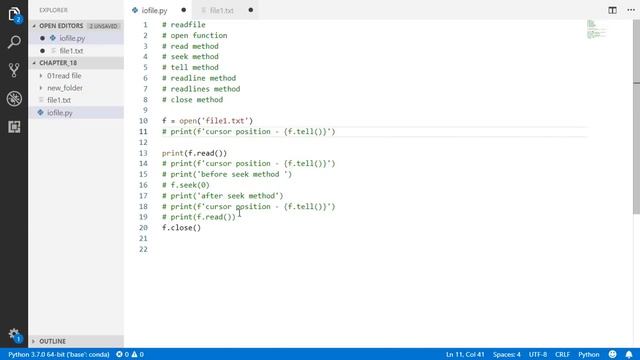
Task: Click the '# seek method' comment line
Action: (x=190, y=57)
